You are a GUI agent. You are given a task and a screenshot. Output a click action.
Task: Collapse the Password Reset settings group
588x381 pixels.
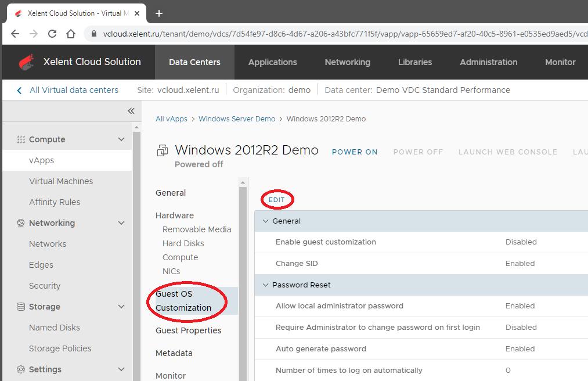pyautogui.click(x=265, y=285)
